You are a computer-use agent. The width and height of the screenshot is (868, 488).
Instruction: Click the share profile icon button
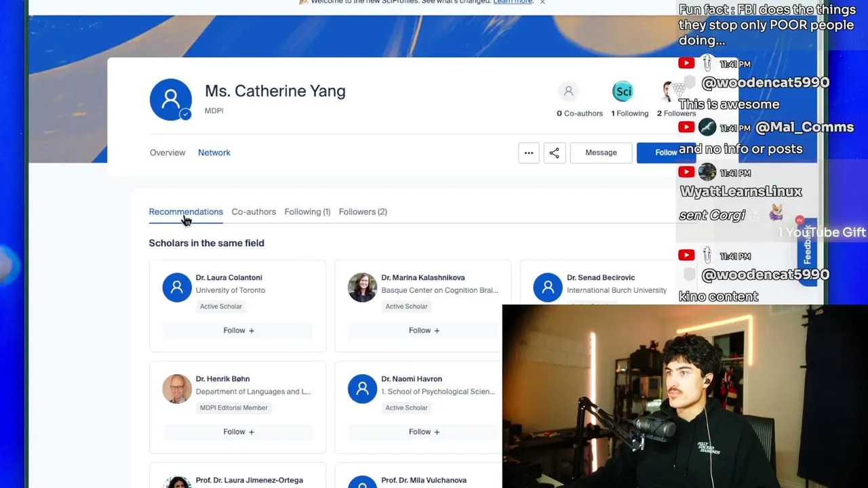point(554,152)
